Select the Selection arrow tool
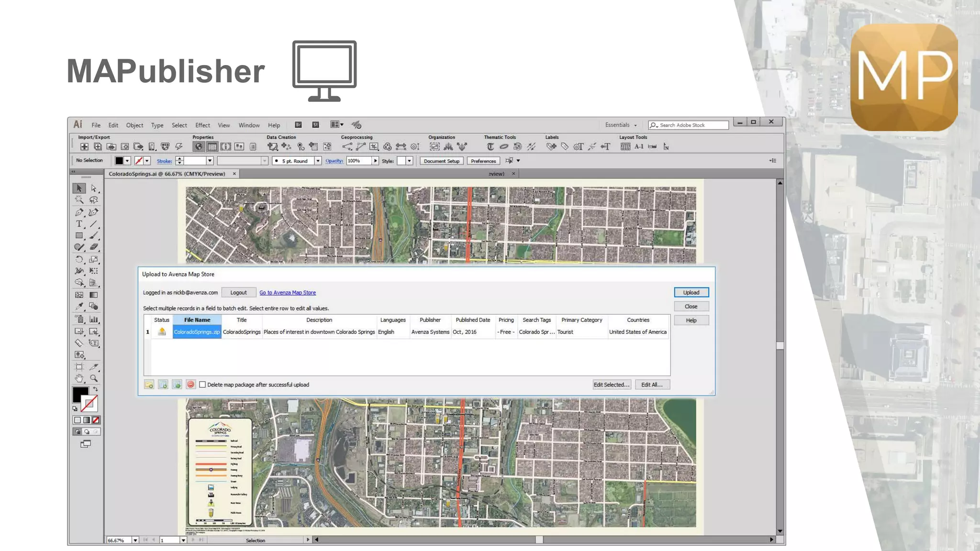The image size is (980, 551). coord(79,188)
